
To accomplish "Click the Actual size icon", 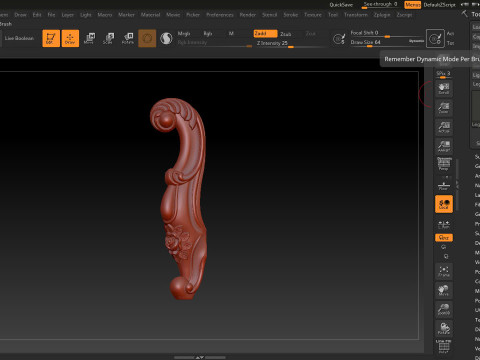I will 444,127.
